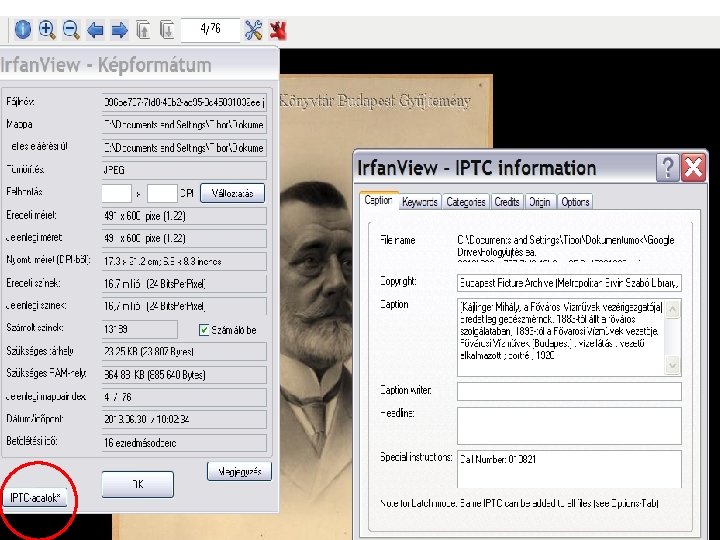The width and height of the screenshot is (720, 540).
Task: Click the OK button in Képformátum dialog
Action: (x=138, y=484)
